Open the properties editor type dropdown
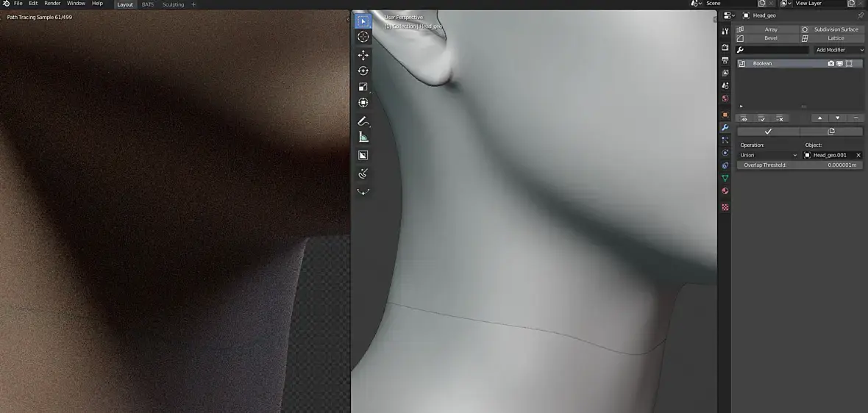868x413 pixels. pyautogui.click(x=730, y=15)
